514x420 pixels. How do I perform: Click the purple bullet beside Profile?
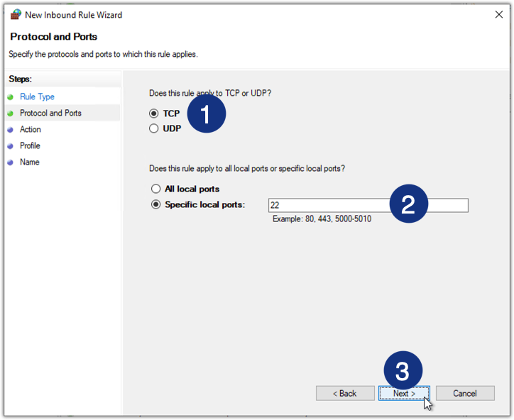[x=10, y=146]
